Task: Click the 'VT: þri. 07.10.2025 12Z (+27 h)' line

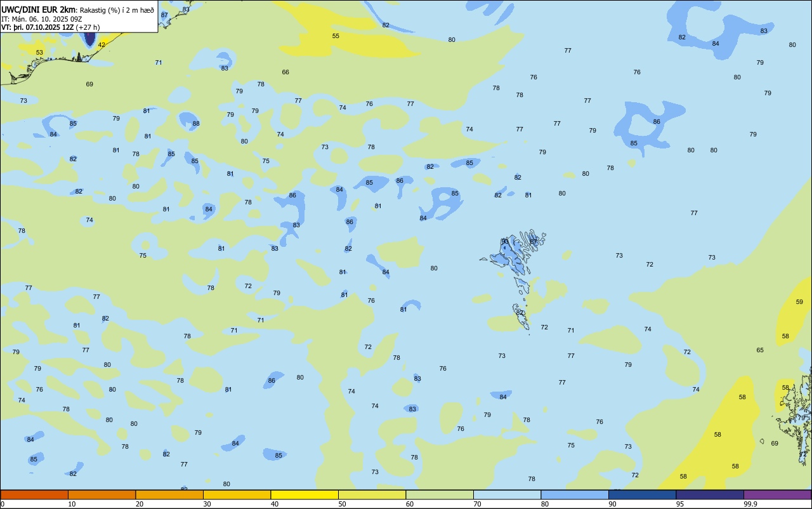Action: tap(50, 27)
